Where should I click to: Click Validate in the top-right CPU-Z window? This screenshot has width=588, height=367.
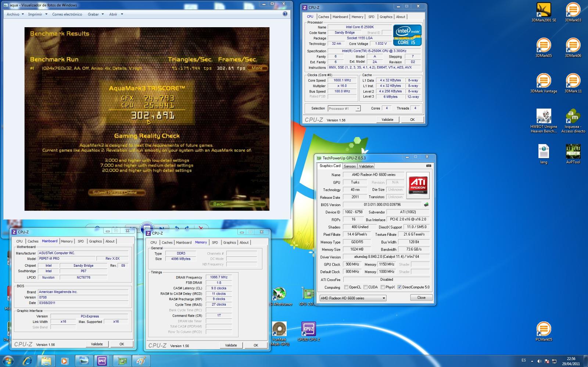[387, 119]
